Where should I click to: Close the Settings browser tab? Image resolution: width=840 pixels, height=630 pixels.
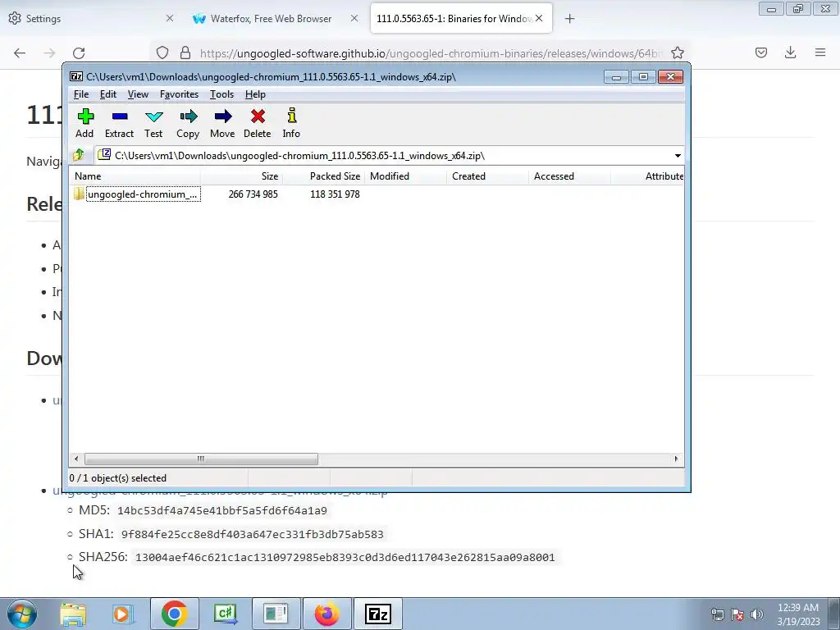(170, 18)
